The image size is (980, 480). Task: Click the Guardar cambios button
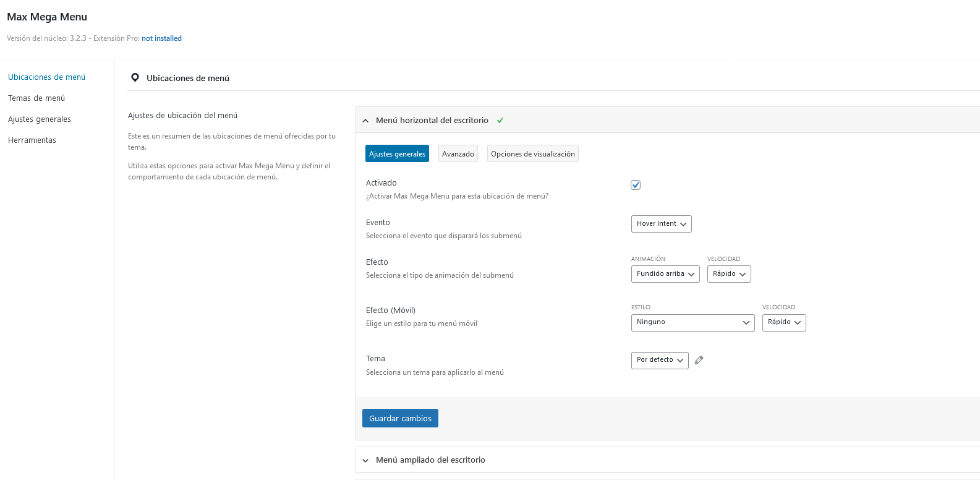pyautogui.click(x=400, y=418)
